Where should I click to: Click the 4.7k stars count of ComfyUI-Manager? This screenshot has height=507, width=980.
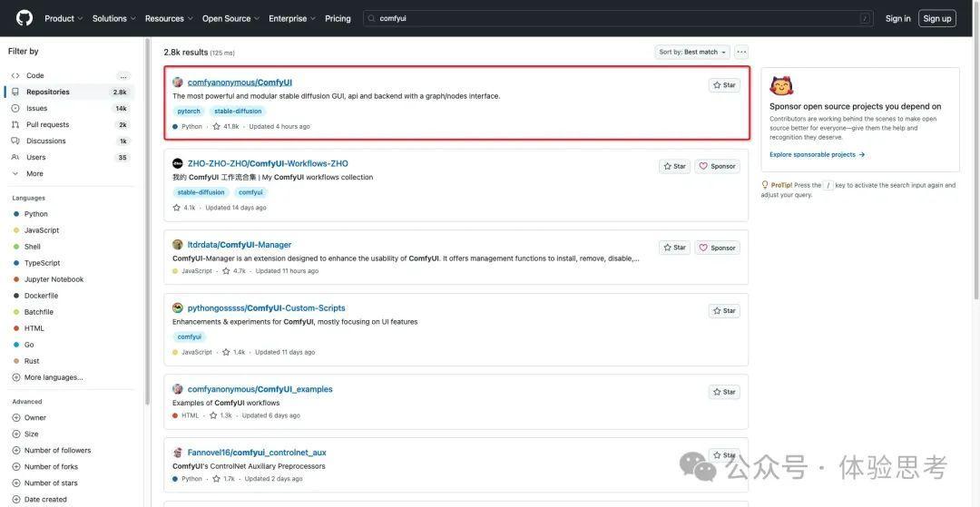[x=234, y=271]
